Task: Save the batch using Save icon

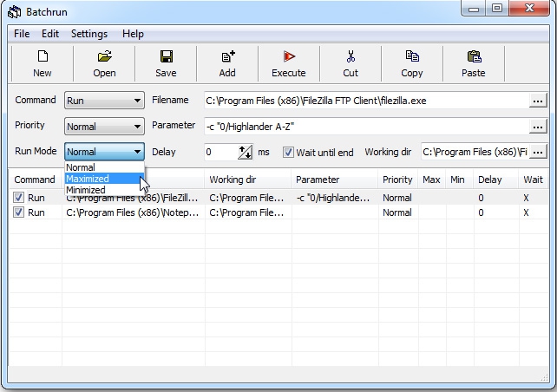Action: [x=166, y=63]
